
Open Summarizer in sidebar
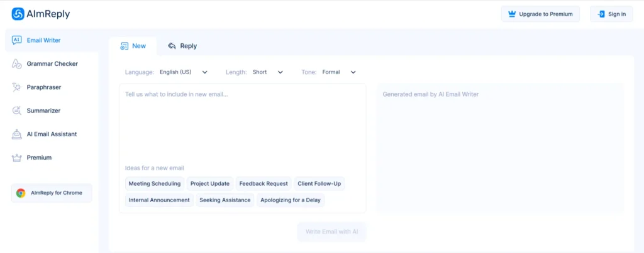pyautogui.click(x=52, y=110)
